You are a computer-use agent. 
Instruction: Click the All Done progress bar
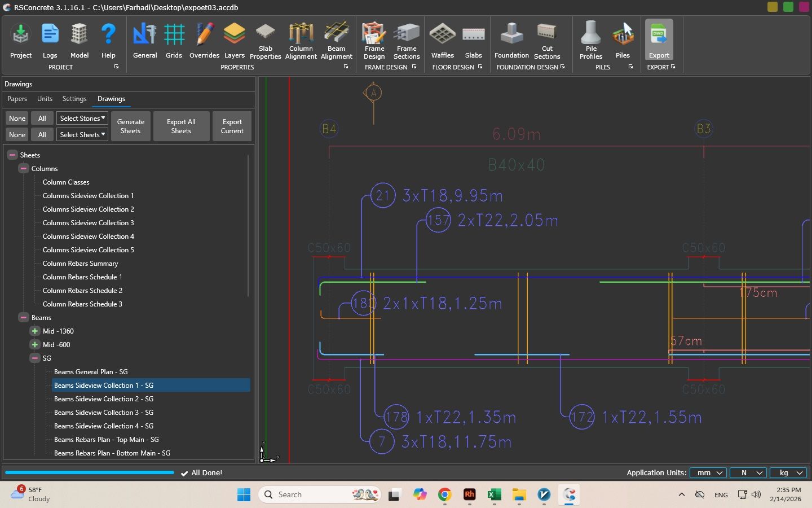(90, 472)
